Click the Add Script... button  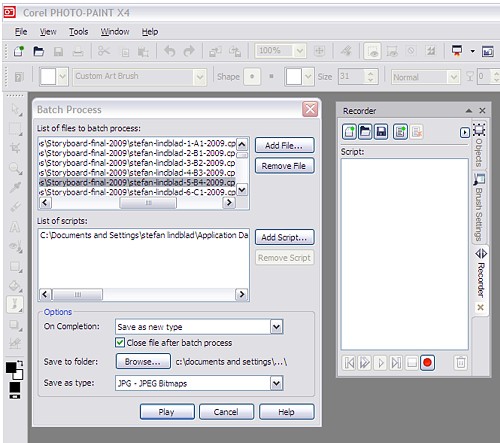pos(284,237)
